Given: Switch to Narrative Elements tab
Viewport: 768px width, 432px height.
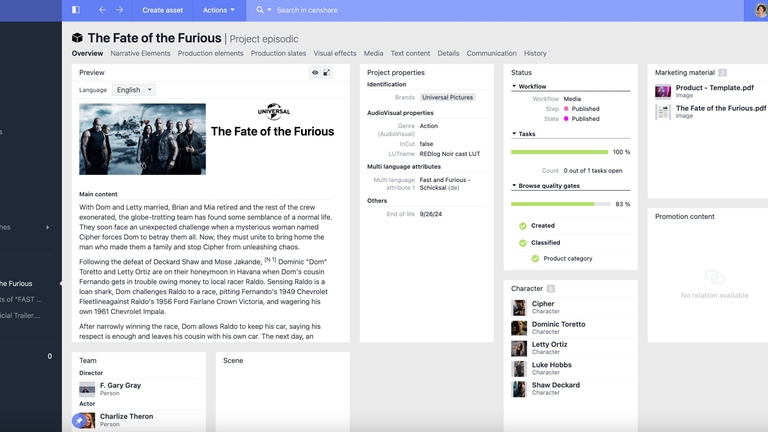Looking at the screenshot, I should coord(140,53).
